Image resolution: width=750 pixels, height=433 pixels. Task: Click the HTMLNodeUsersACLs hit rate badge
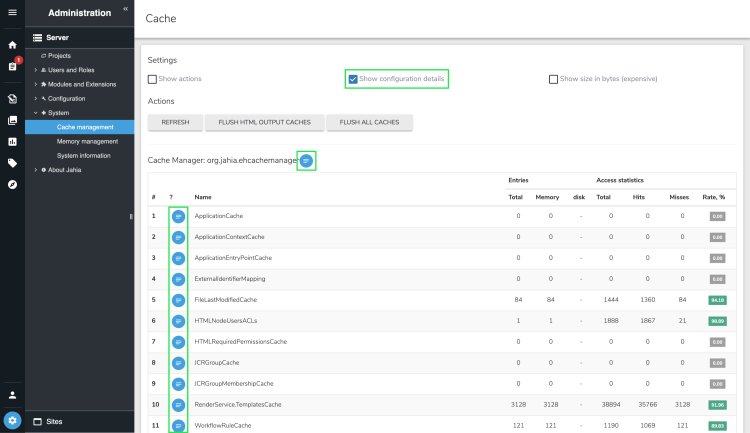pos(717,321)
